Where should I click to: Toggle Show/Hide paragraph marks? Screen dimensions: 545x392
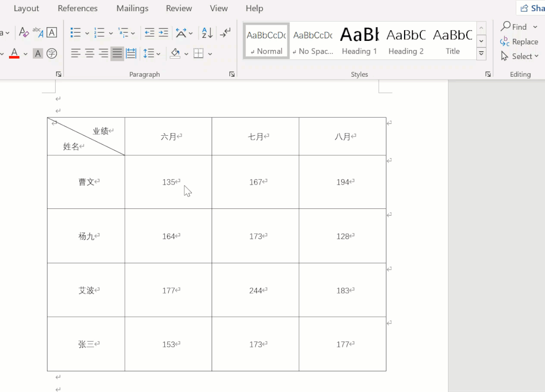coord(225,33)
